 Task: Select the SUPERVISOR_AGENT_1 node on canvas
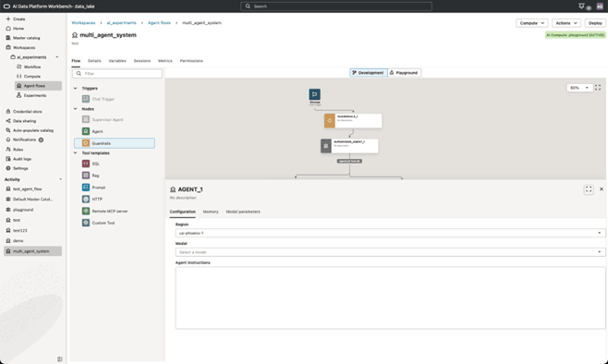pos(349,146)
